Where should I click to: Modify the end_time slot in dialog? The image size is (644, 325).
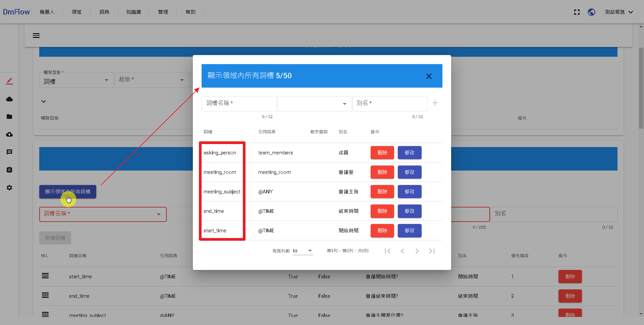coord(410,211)
